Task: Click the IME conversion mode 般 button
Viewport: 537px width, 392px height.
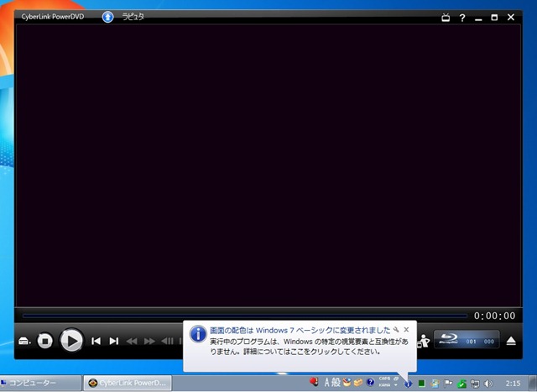Action: click(x=336, y=383)
